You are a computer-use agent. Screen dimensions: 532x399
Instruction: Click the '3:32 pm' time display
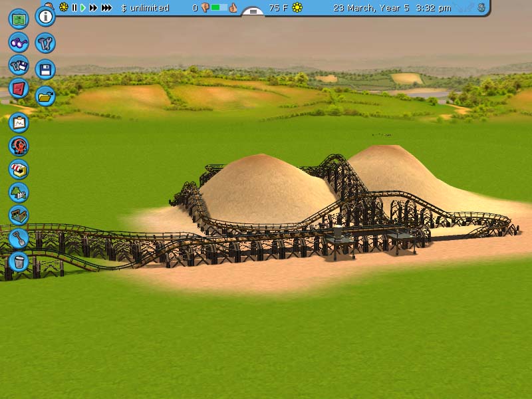tap(434, 8)
